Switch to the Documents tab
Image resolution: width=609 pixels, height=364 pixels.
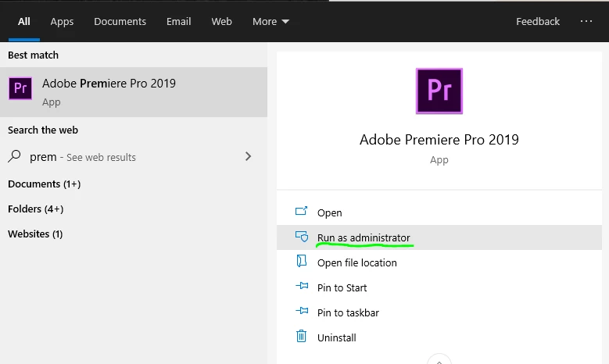point(120,21)
